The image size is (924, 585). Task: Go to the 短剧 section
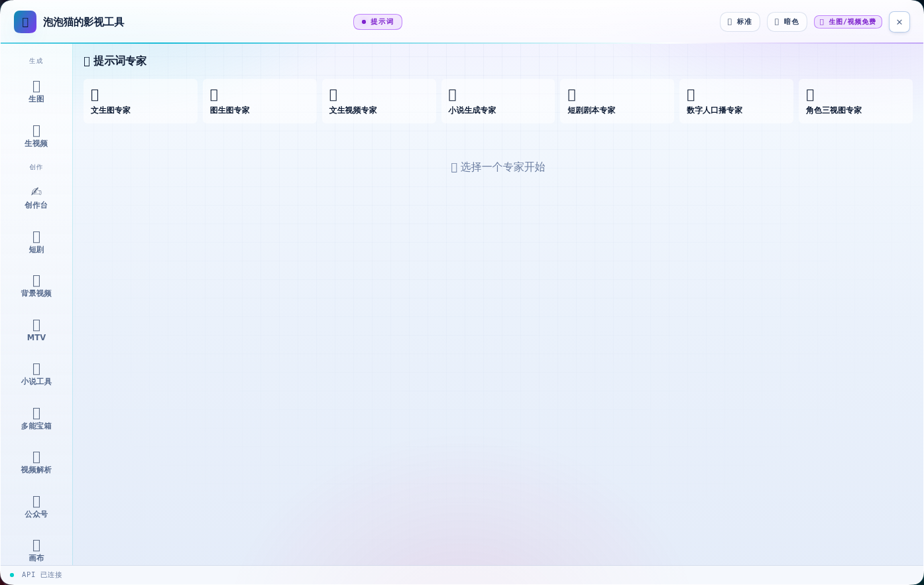[36, 242]
